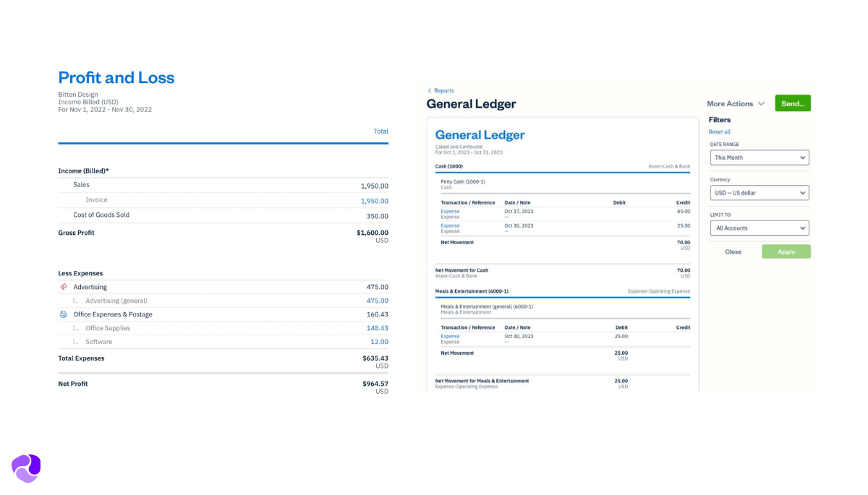This screenshot has height=495, width=868.
Task: Click the Apply filters button
Action: [x=786, y=251]
